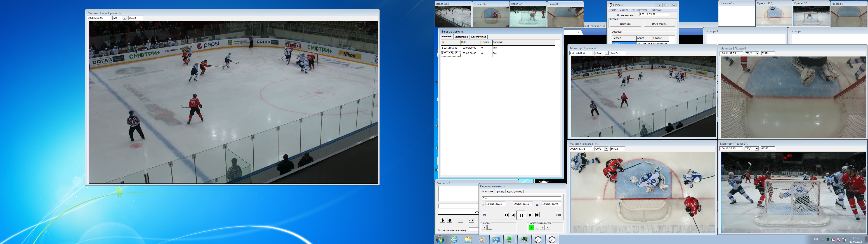Open the Конструктор tab in Редактор моментов
The width and height of the screenshot is (868, 244).
click(x=514, y=191)
